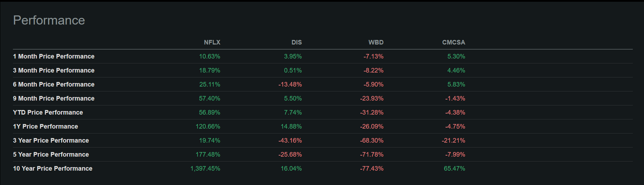Select the 6 Month Price Performance label
The width and height of the screenshot is (644, 185).
(x=54, y=84)
